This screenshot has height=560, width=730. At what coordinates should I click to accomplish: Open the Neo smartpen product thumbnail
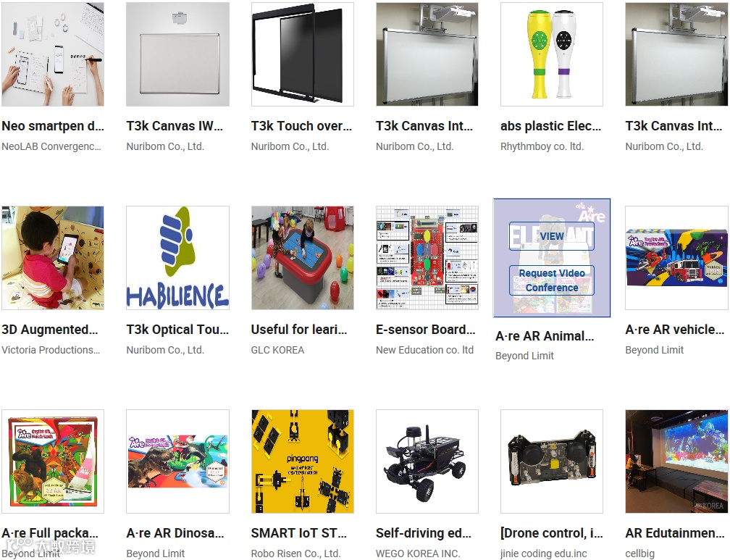point(53,54)
